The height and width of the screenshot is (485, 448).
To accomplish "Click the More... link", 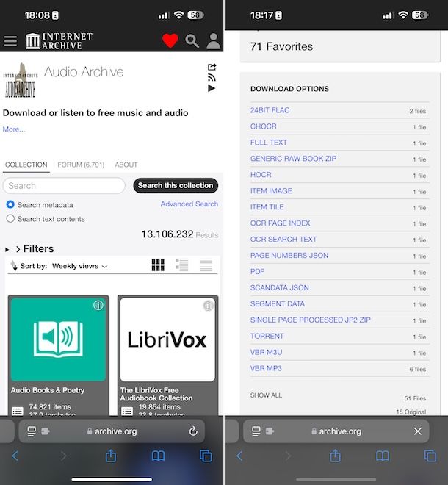I will point(14,129).
